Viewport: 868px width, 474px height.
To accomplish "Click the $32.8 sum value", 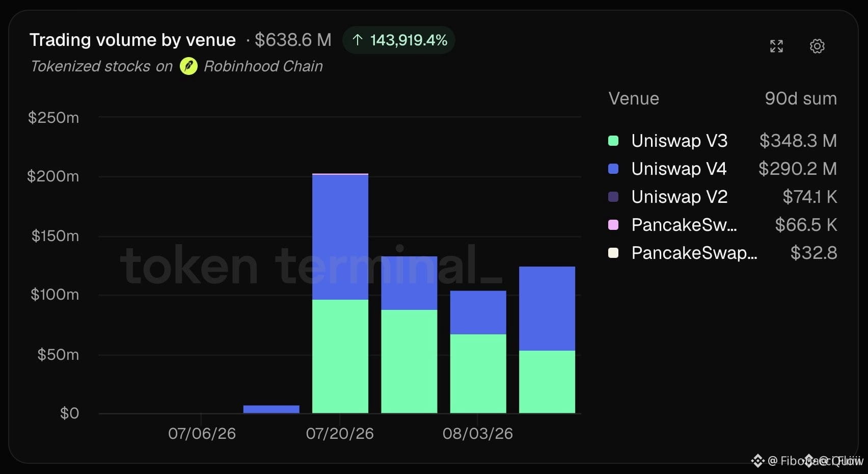I will click(813, 253).
